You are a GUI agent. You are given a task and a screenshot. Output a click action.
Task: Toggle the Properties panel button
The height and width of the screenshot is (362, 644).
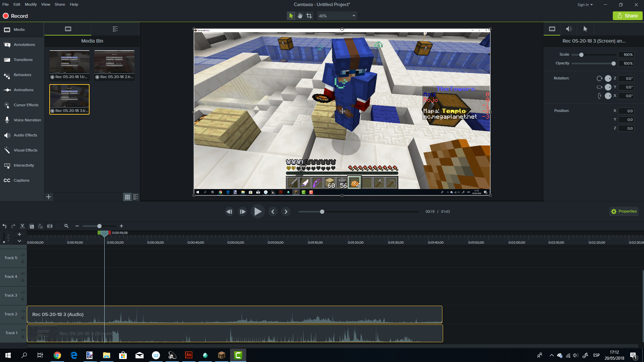click(x=624, y=212)
